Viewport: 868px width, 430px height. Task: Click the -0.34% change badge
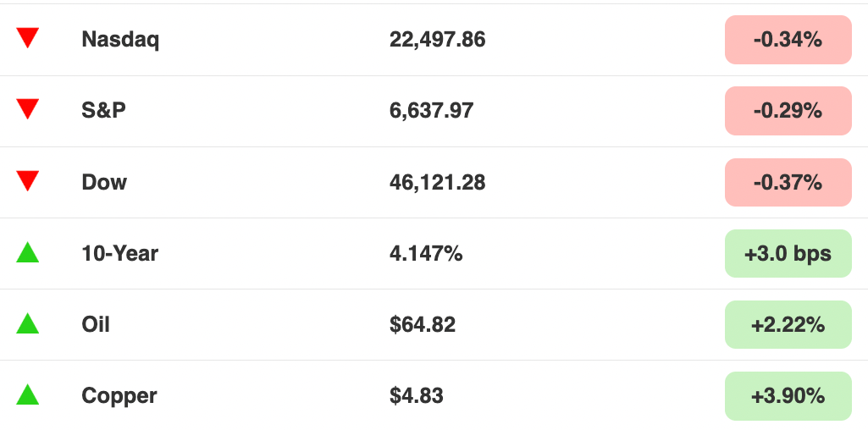tap(788, 40)
